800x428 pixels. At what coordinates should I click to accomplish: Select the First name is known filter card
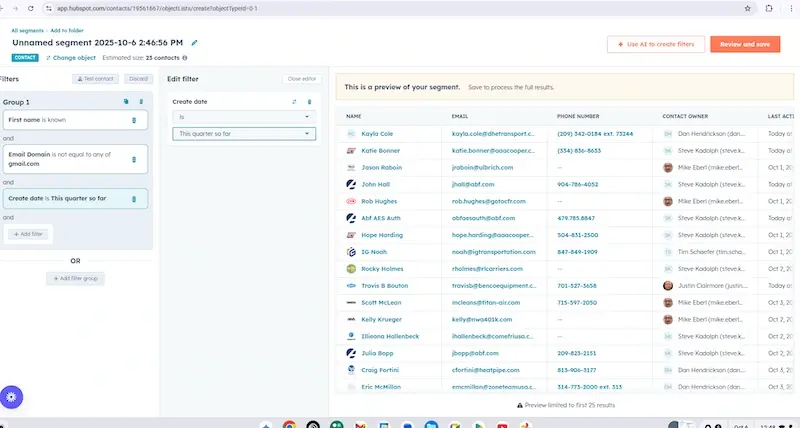pos(75,120)
